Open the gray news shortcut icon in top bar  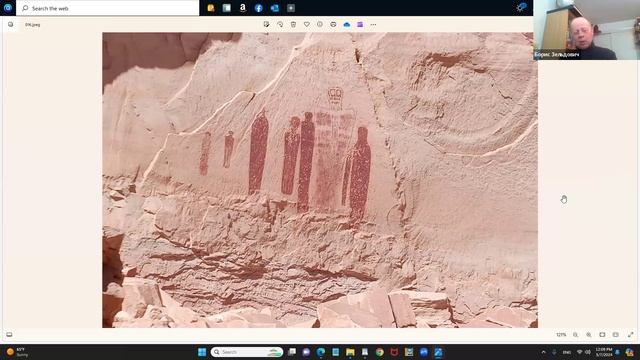point(227,8)
